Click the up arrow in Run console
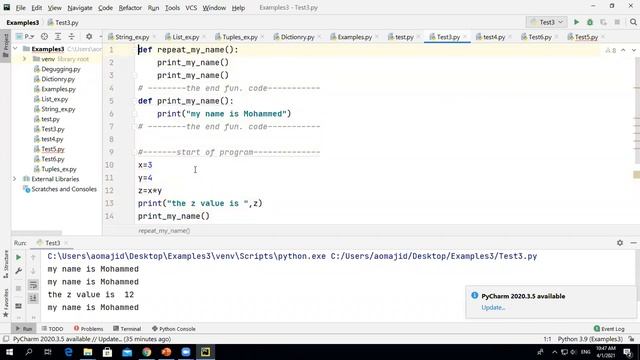The height and width of the screenshot is (360, 640). click(33, 257)
